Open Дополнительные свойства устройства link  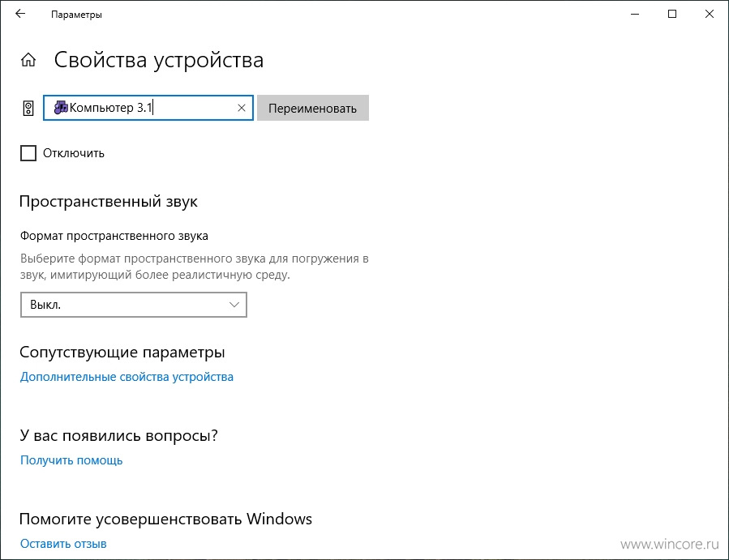click(127, 377)
